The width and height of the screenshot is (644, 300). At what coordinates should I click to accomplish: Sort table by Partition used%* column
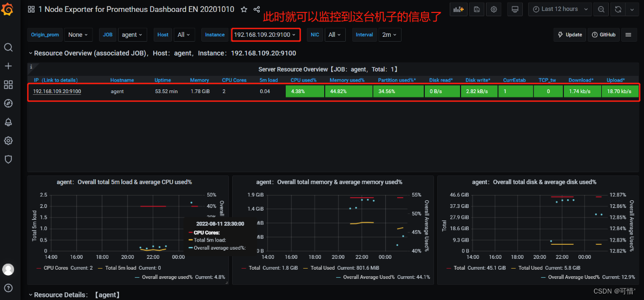397,80
